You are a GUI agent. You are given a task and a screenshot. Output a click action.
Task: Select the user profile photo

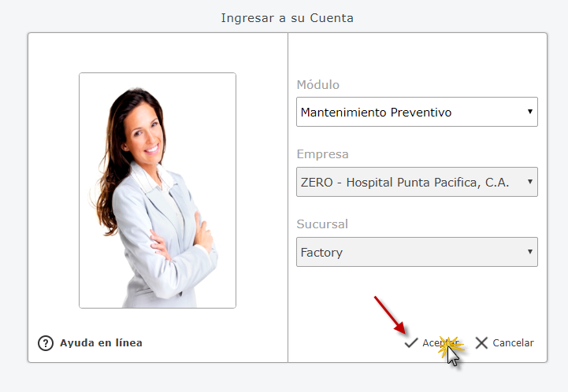[158, 190]
